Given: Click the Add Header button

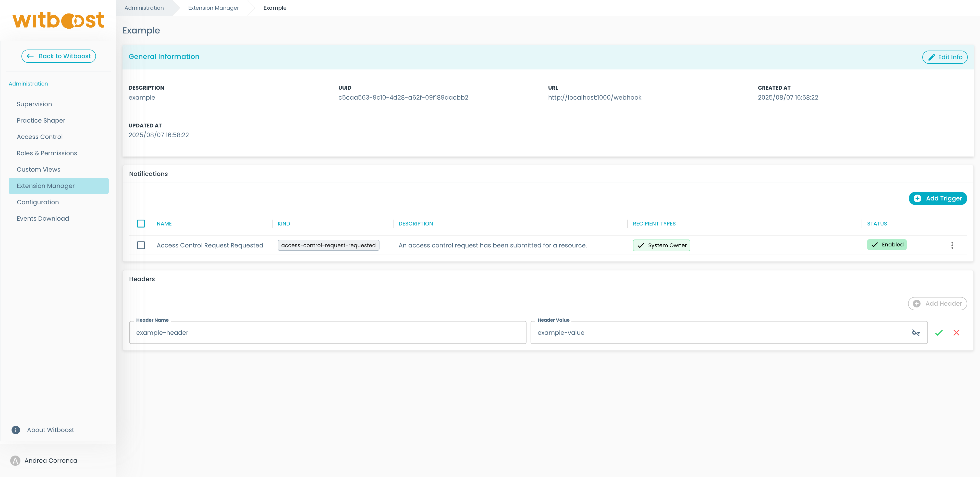Looking at the screenshot, I should 937,303.
